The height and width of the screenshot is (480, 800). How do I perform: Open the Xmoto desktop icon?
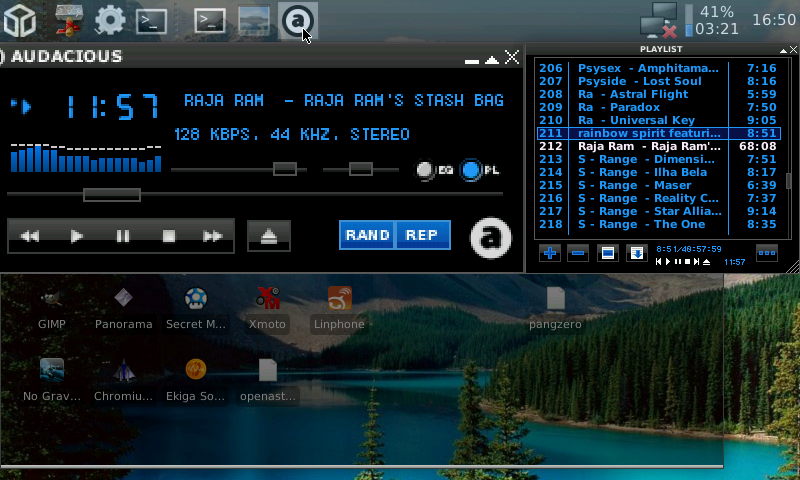pos(267,309)
